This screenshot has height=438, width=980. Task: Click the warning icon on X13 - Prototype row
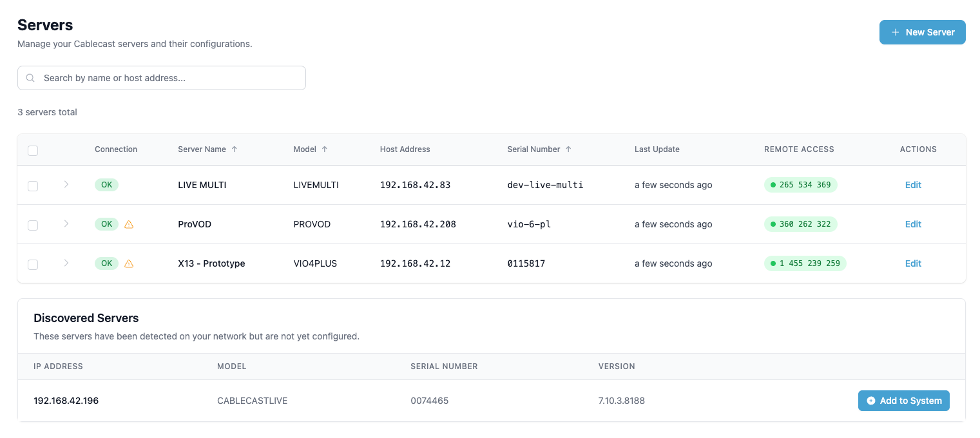(x=129, y=263)
